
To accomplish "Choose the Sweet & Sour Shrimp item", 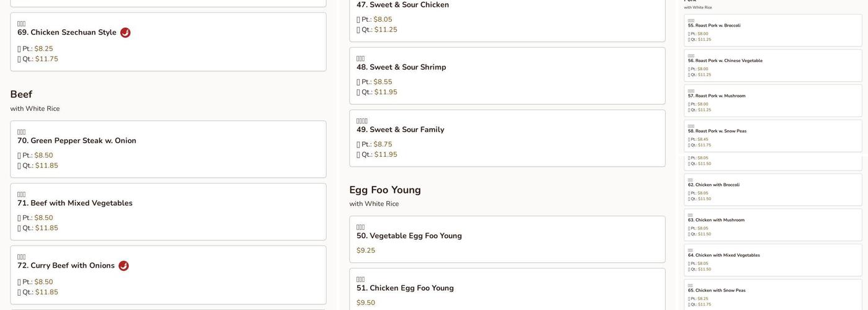I will (401, 67).
